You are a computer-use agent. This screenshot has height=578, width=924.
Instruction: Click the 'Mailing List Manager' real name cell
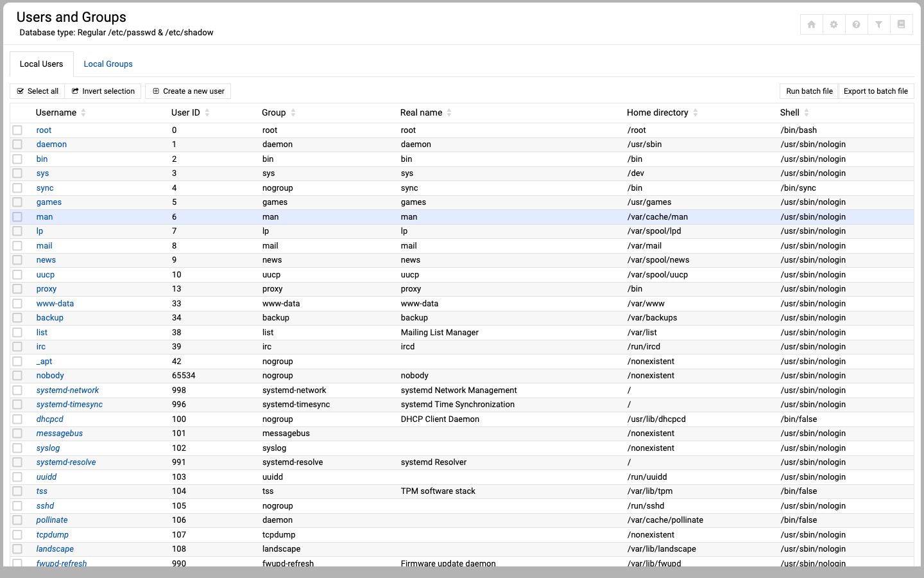(x=440, y=333)
